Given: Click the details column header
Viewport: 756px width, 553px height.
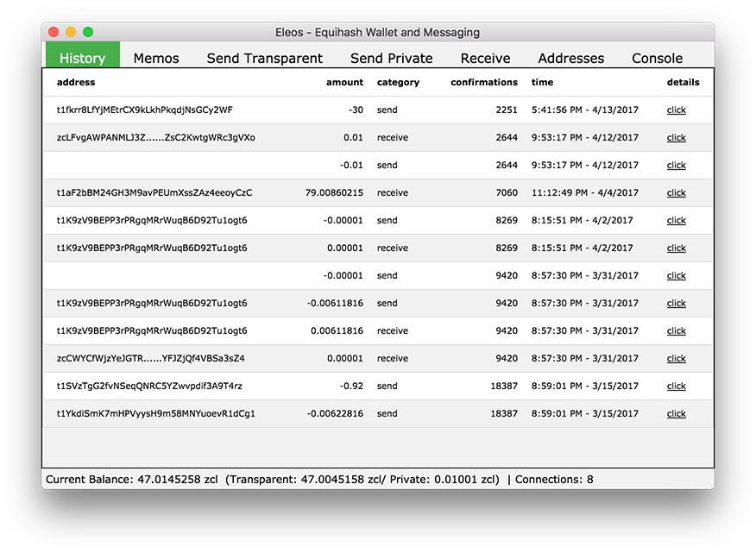Looking at the screenshot, I should 684,82.
